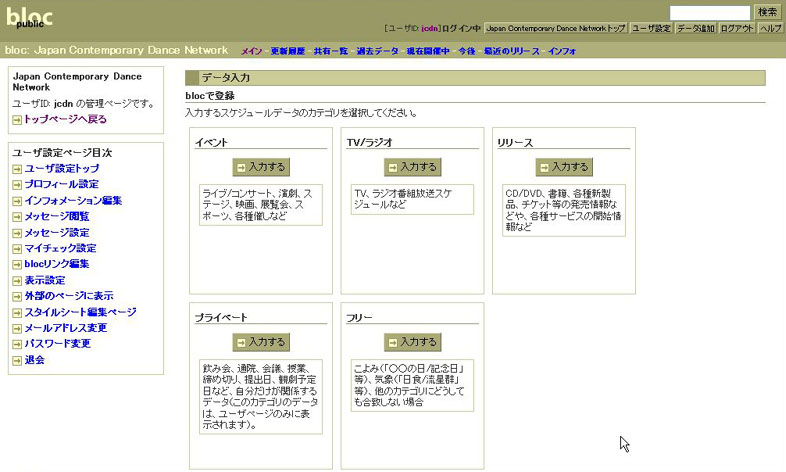
Task: Click arrow icon beside メッセージ設定
Action: click(17, 233)
